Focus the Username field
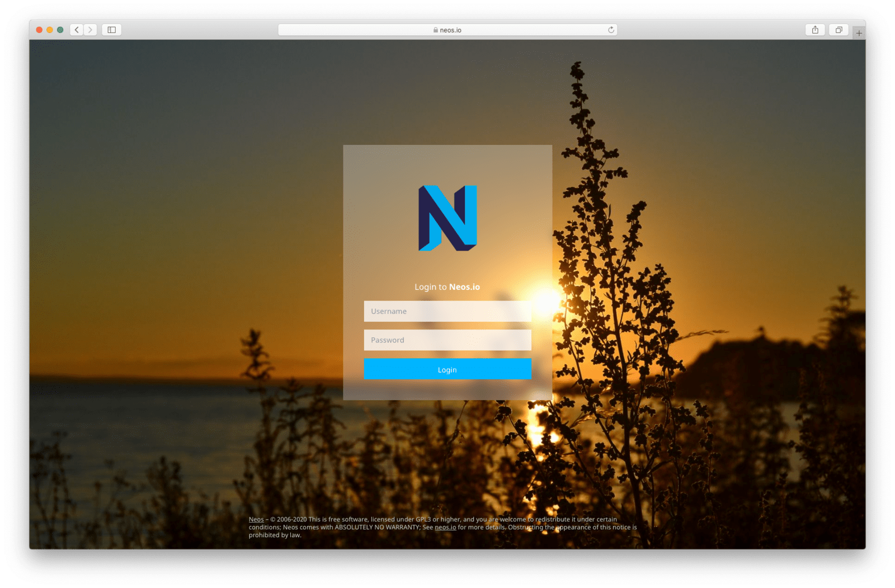This screenshot has width=895, height=588. [x=447, y=311]
